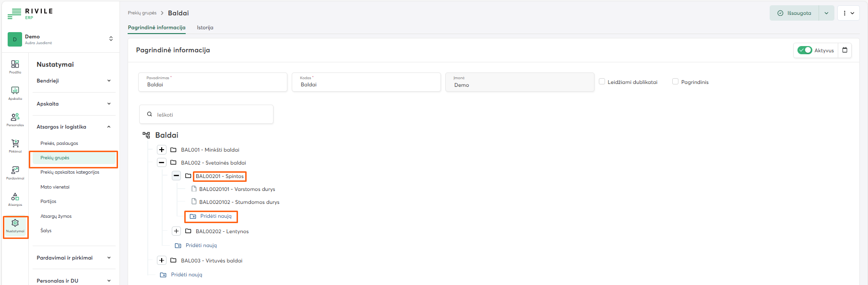The width and height of the screenshot is (868, 285).
Task: Expand the BAL001 - Minkšti baldai node
Action: 162,150
